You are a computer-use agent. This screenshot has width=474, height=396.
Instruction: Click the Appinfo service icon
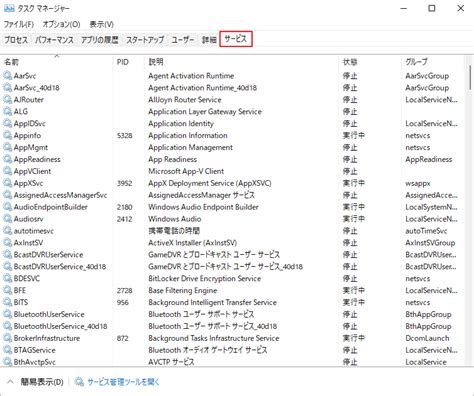pyautogui.click(x=8, y=135)
